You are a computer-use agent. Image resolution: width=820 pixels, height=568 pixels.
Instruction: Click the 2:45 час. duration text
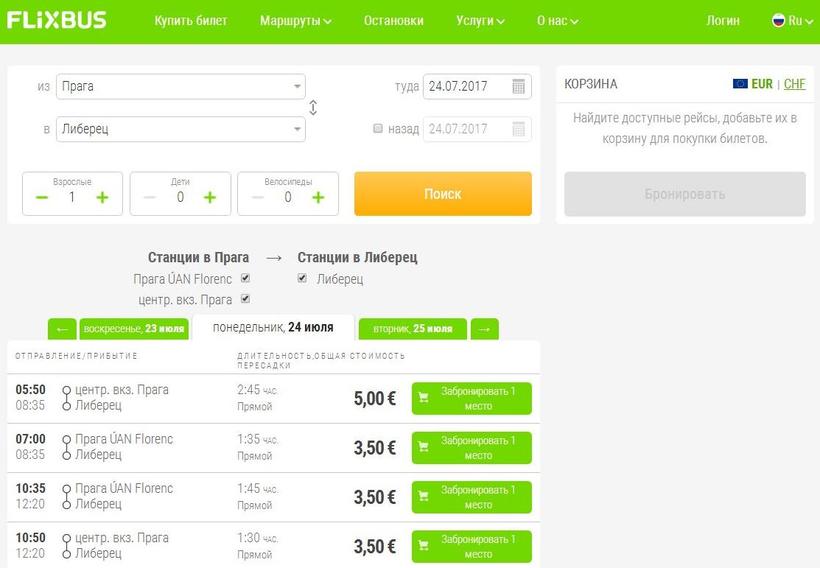257,390
